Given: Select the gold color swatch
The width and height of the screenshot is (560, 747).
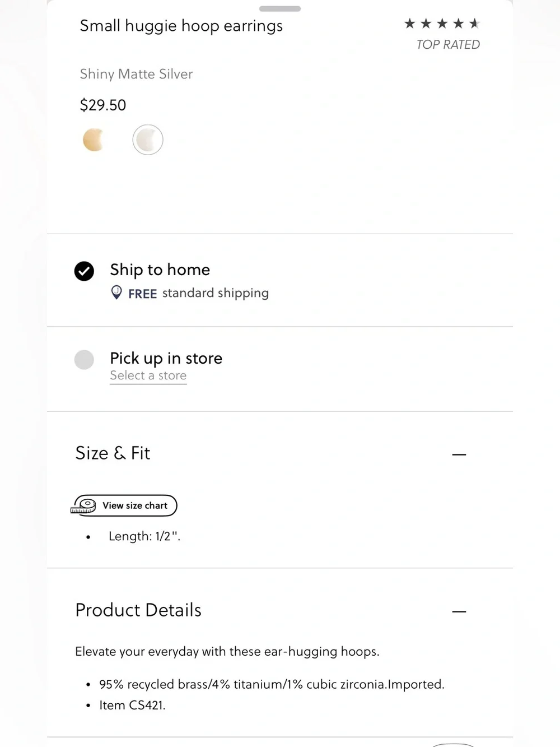Looking at the screenshot, I should (94, 140).
